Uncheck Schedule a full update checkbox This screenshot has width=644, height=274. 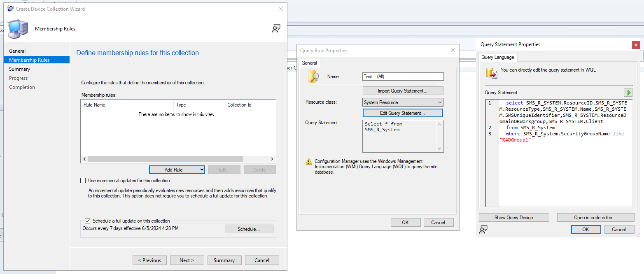pyautogui.click(x=87, y=221)
